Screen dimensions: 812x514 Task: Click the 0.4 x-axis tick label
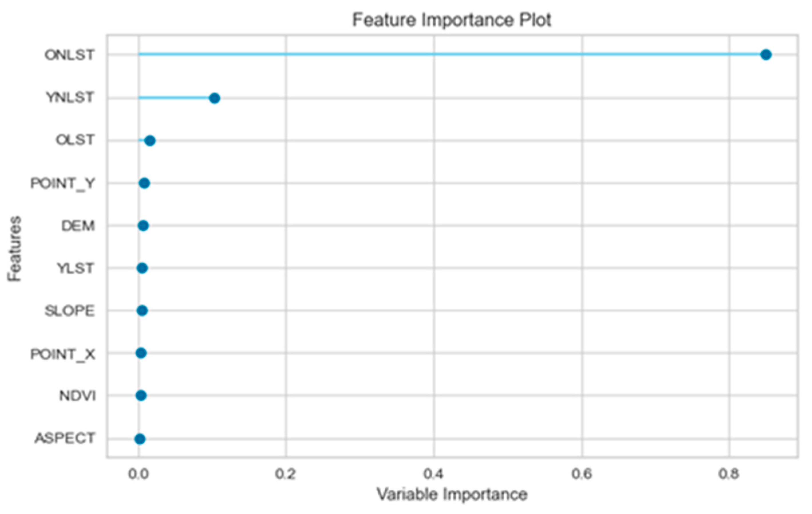point(433,474)
